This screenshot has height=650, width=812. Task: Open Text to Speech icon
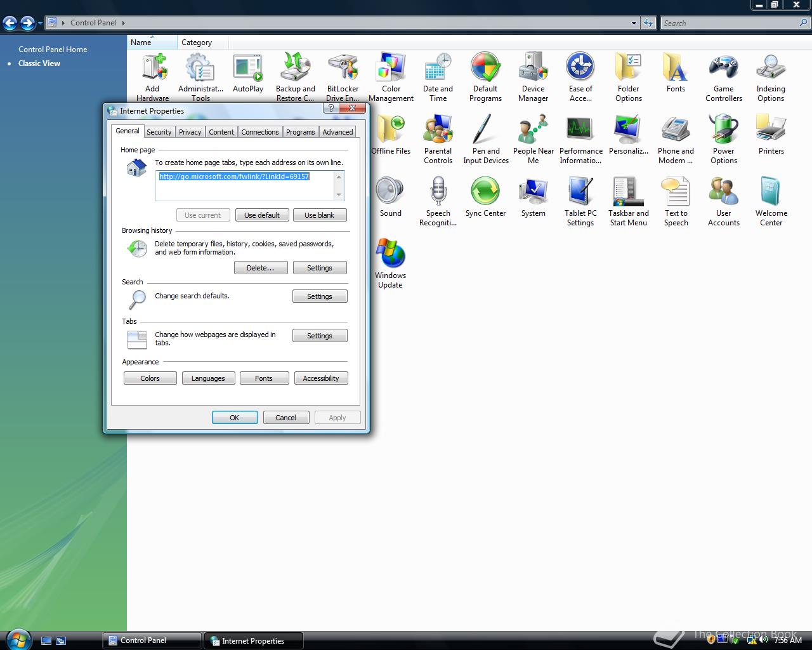point(676,201)
